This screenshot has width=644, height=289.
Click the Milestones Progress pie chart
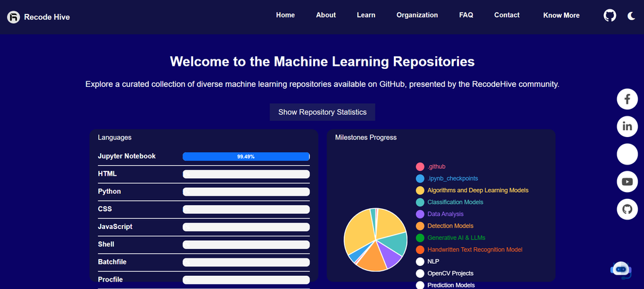pyautogui.click(x=375, y=240)
